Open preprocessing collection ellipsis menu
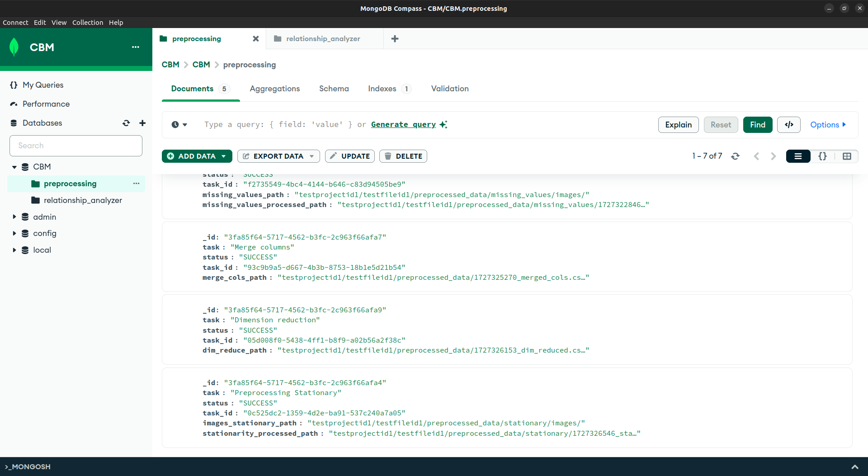Image resolution: width=868 pixels, height=476 pixels. coord(136,184)
